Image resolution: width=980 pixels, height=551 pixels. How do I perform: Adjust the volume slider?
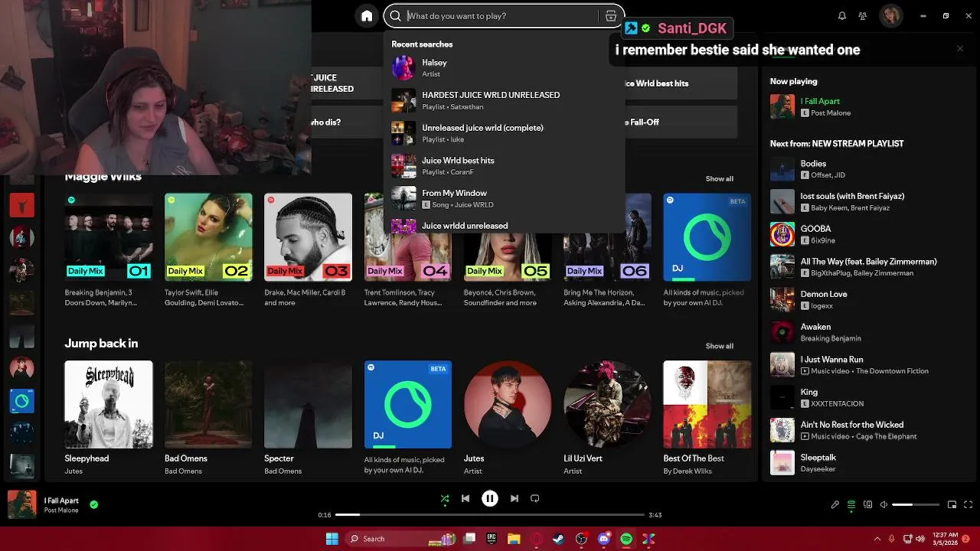click(916, 505)
